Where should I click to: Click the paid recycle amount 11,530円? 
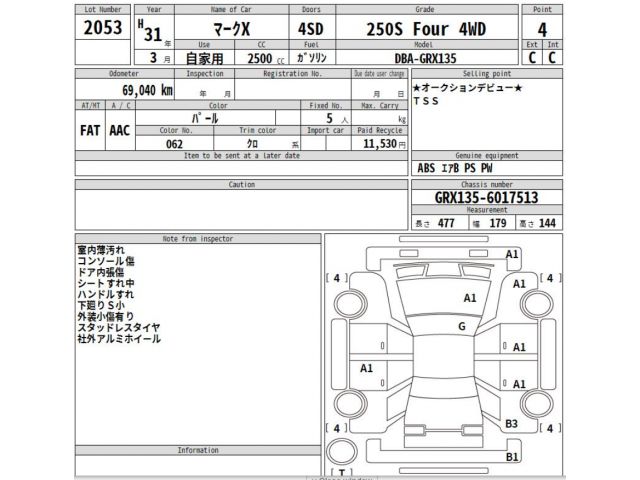point(384,144)
